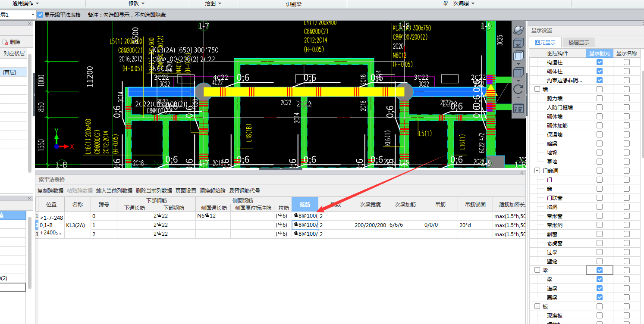Open the 绘图 dropdown

[213, 3]
